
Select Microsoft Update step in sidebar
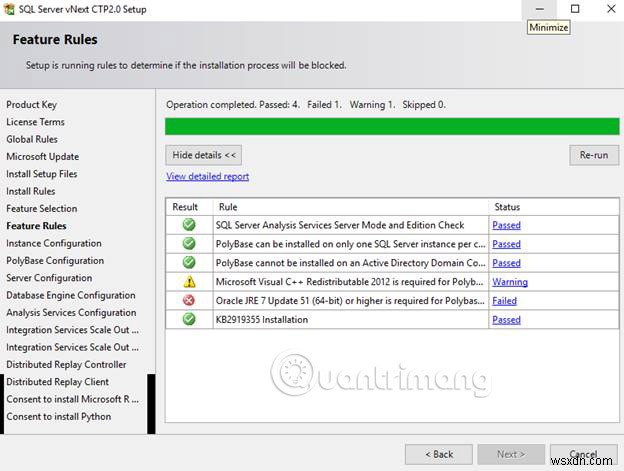(x=43, y=157)
